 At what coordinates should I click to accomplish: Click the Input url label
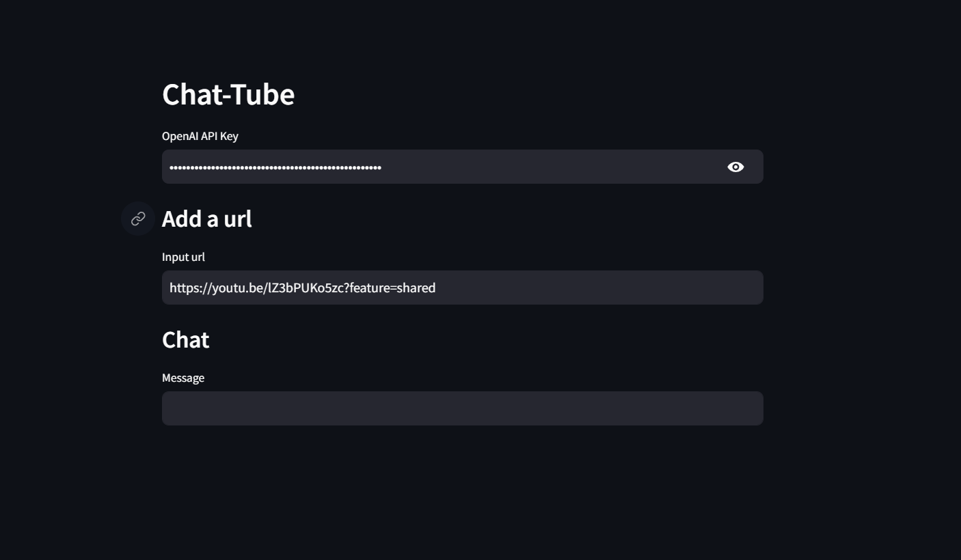pos(183,257)
